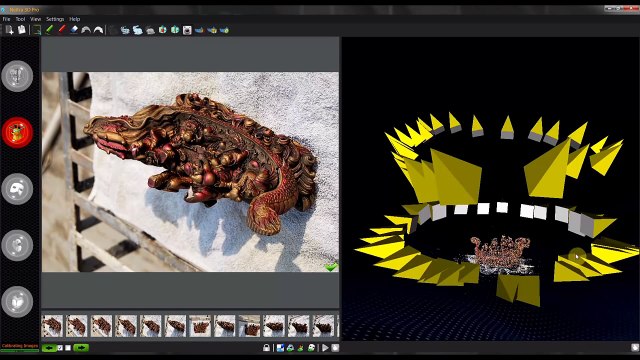Viewport: 640px width, 360px height.
Task: Click the white rabbit model icon
Action: tap(138, 30)
